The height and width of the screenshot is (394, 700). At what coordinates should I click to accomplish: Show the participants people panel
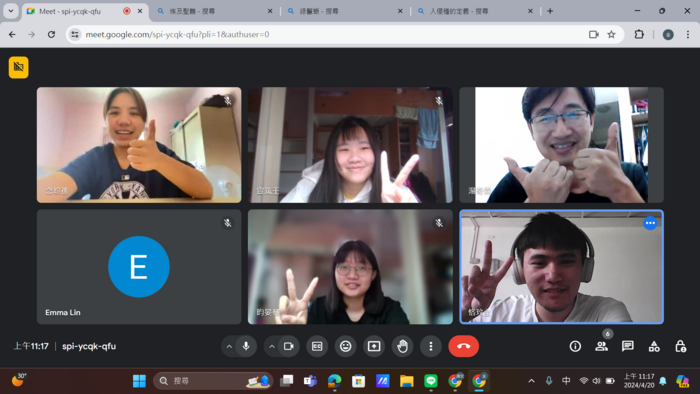(601, 346)
